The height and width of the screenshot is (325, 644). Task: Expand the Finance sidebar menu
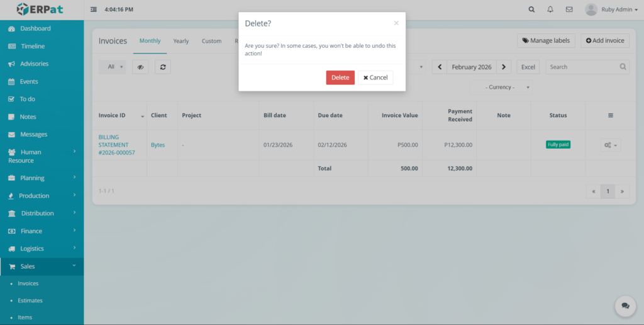(x=42, y=231)
